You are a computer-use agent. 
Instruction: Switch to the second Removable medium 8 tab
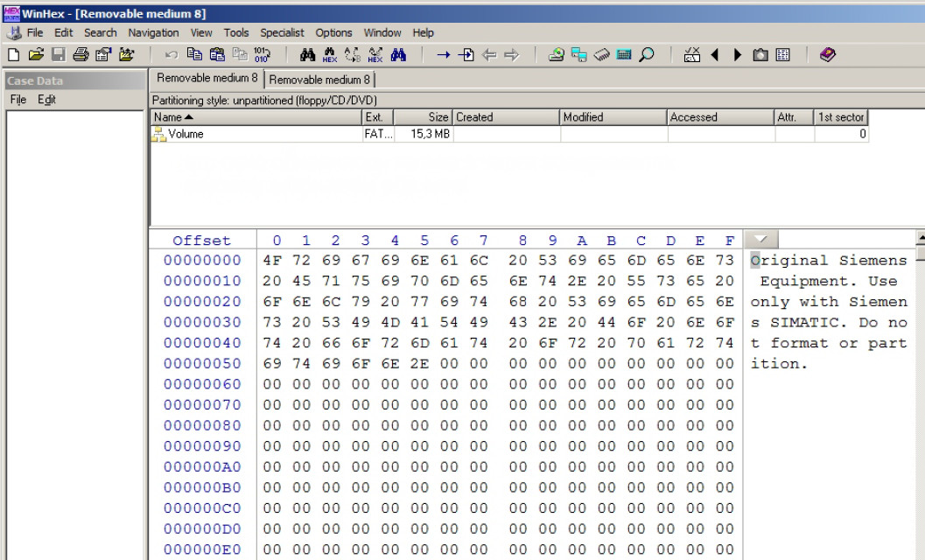pos(319,80)
